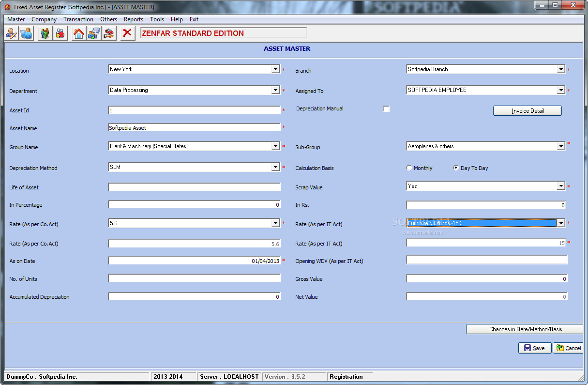Click the user-with-computer toolbar icon
This screenshot has width=588, height=385.
pyautogui.click(x=26, y=33)
